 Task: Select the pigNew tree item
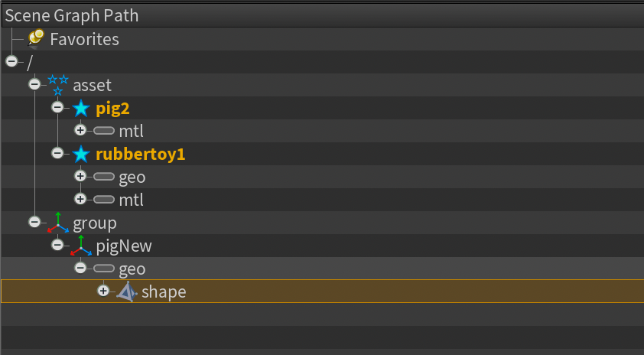pyautogui.click(x=124, y=246)
